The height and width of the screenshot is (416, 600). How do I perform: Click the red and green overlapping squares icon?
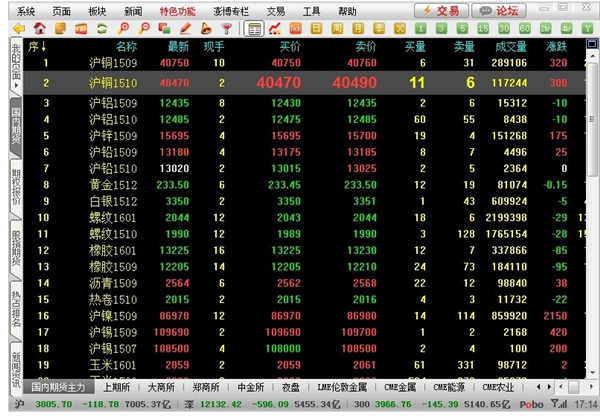165,29
